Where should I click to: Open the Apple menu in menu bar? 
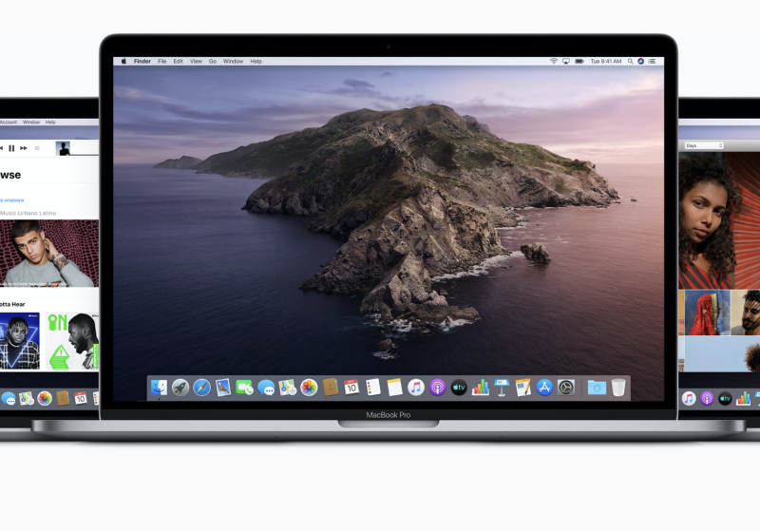coord(123,61)
